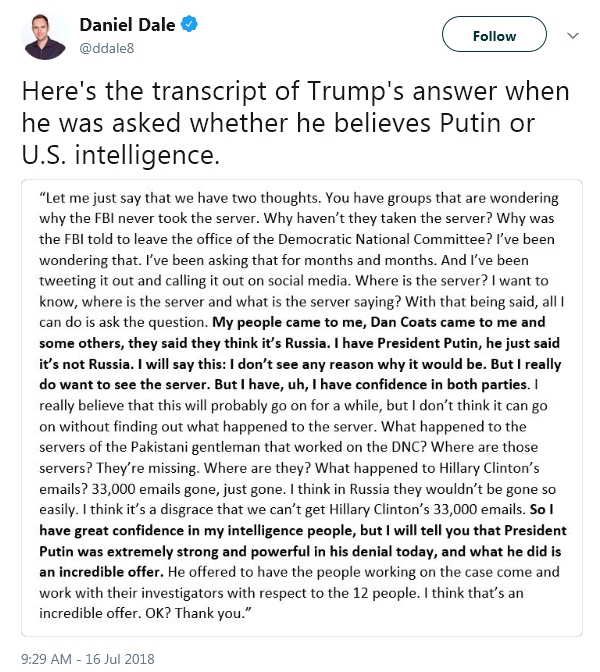Viewport: 600px width, 672px height.
Task: Click the blue verified badge
Action: point(189,24)
